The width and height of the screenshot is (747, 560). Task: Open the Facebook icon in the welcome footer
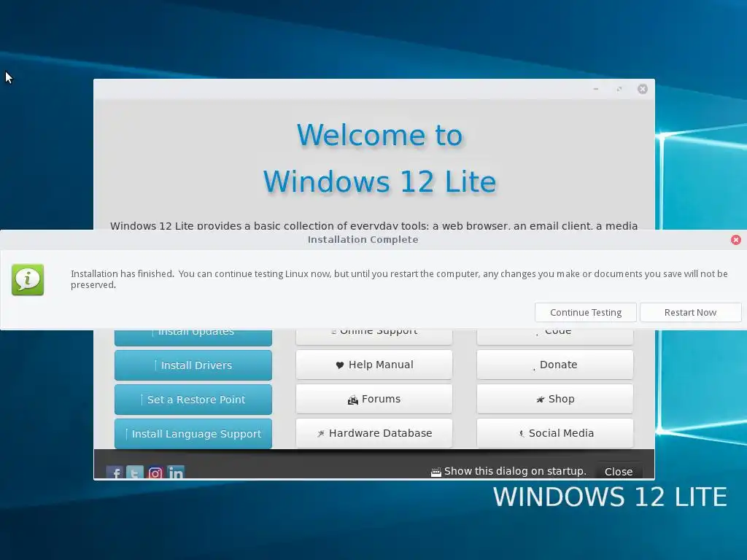tap(115, 472)
